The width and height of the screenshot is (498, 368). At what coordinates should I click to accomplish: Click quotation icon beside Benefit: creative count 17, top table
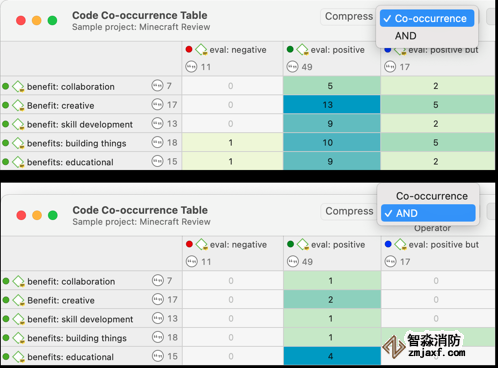[157, 105]
